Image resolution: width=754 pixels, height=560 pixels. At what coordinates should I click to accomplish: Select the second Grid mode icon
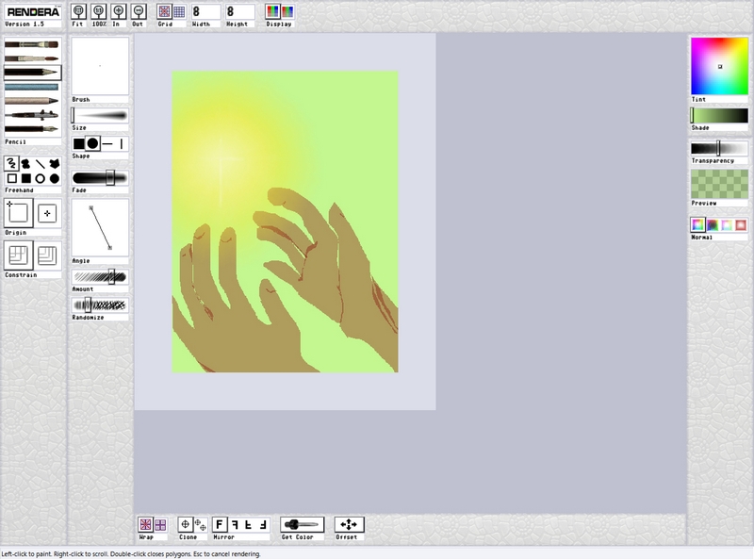[x=179, y=11]
